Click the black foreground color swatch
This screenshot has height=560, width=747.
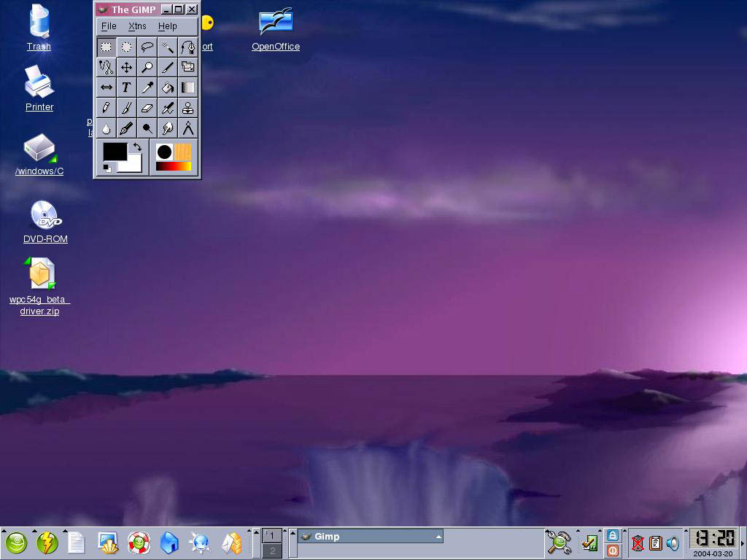coord(114,151)
